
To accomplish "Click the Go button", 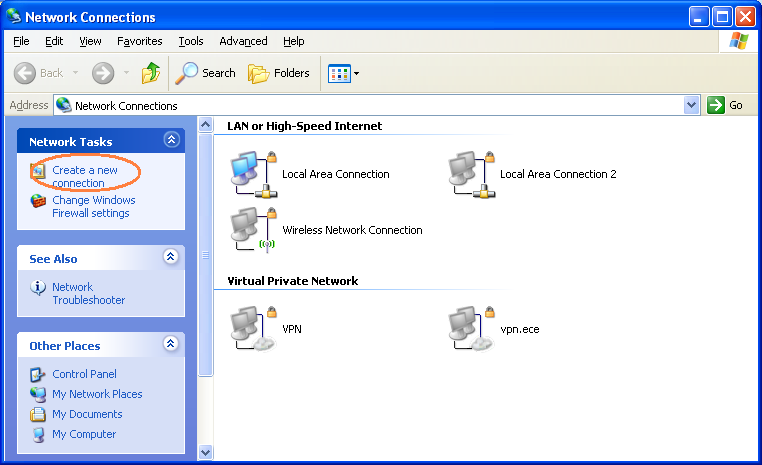I will click(x=725, y=105).
